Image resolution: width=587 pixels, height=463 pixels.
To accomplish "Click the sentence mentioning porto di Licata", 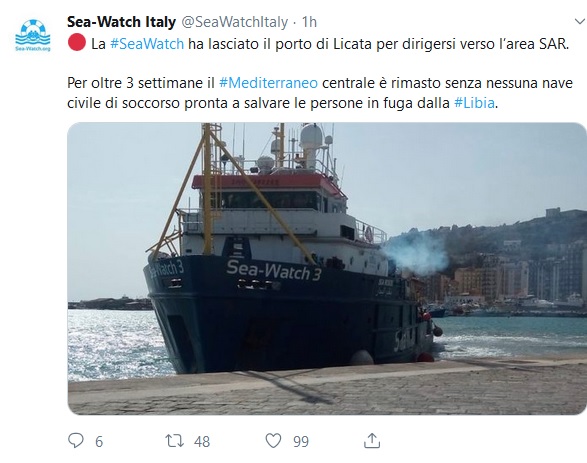I will click(330, 44).
